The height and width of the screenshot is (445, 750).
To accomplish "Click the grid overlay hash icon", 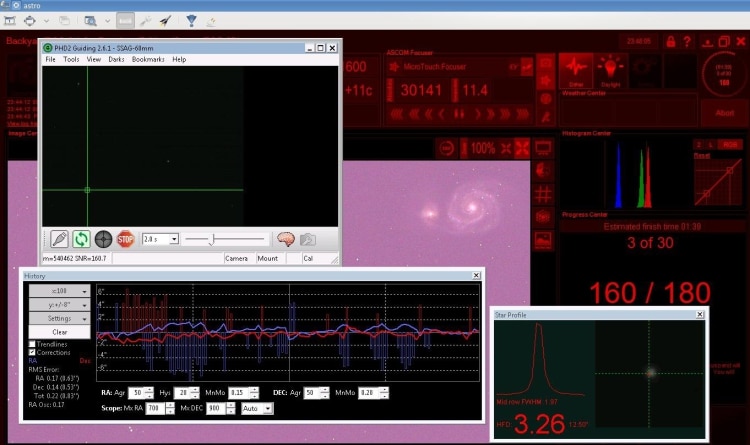I will point(543,194).
